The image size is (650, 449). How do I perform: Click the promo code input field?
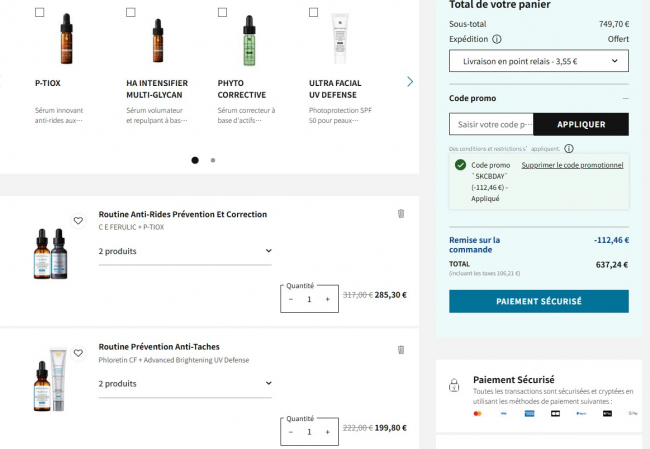(491, 124)
